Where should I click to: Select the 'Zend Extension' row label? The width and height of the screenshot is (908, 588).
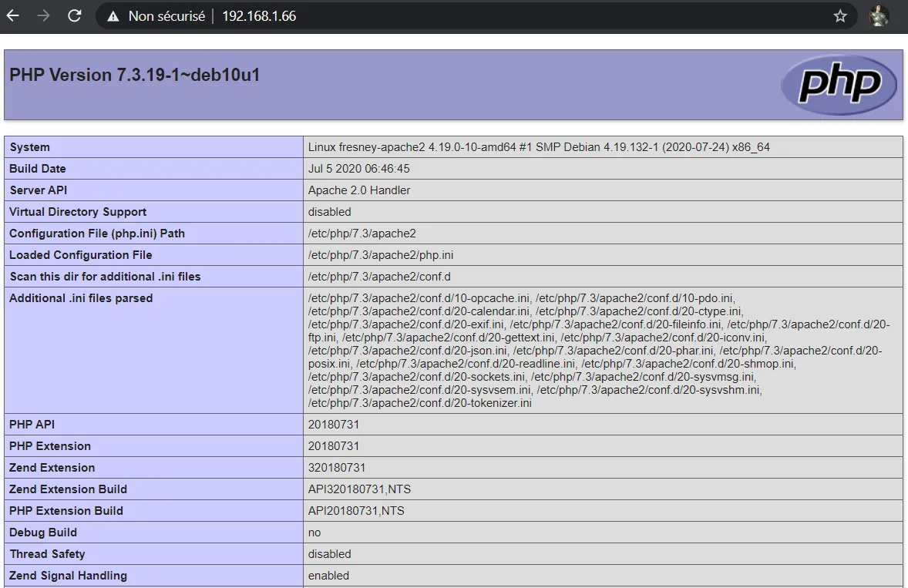pos(52,468)
